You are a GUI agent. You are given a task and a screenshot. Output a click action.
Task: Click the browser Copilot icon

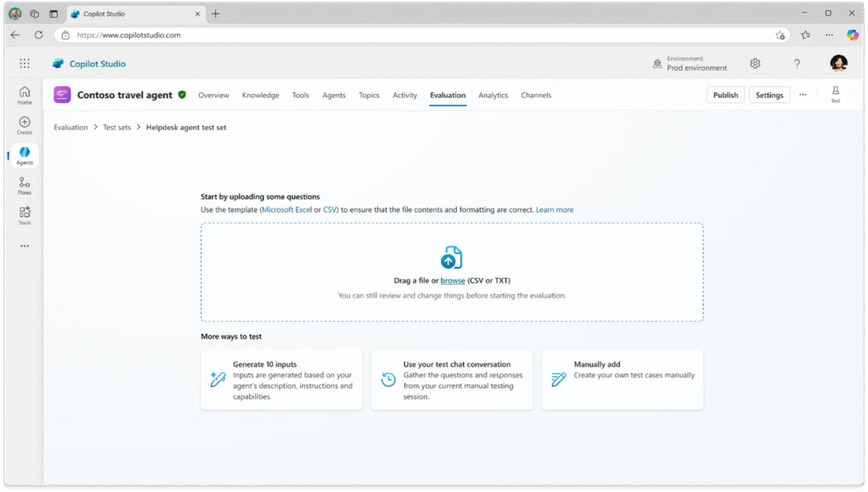[x=851, y=35]
